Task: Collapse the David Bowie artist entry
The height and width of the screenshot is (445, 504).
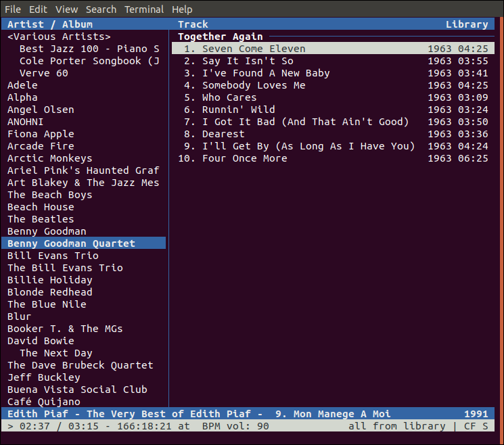Action: [41, 341]
